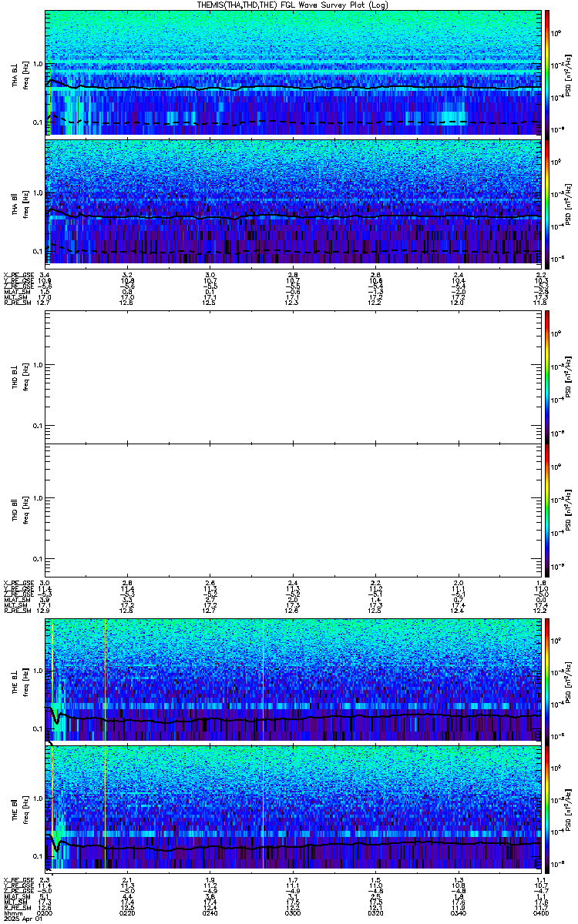Click the THE B-parallel spectrogram panel
This screenshot has height=924, width=578.
(x=294, y=808)
